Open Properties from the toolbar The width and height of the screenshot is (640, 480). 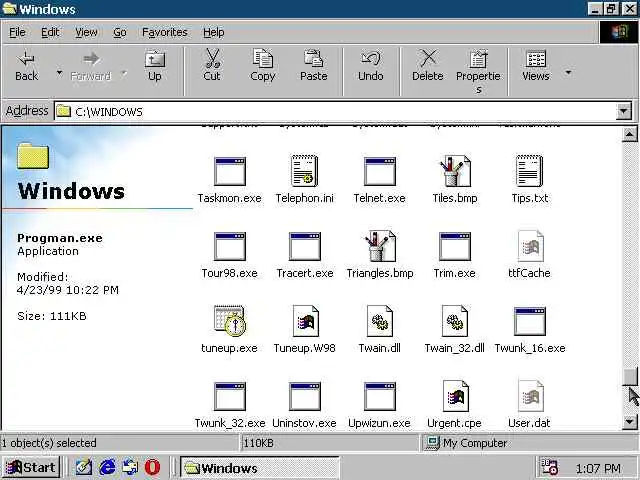[478, 71]
